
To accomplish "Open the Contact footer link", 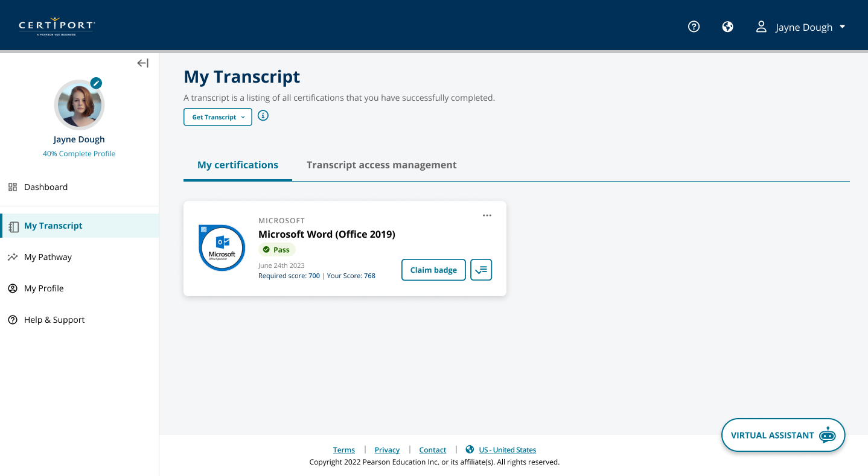I will point(433,449).
